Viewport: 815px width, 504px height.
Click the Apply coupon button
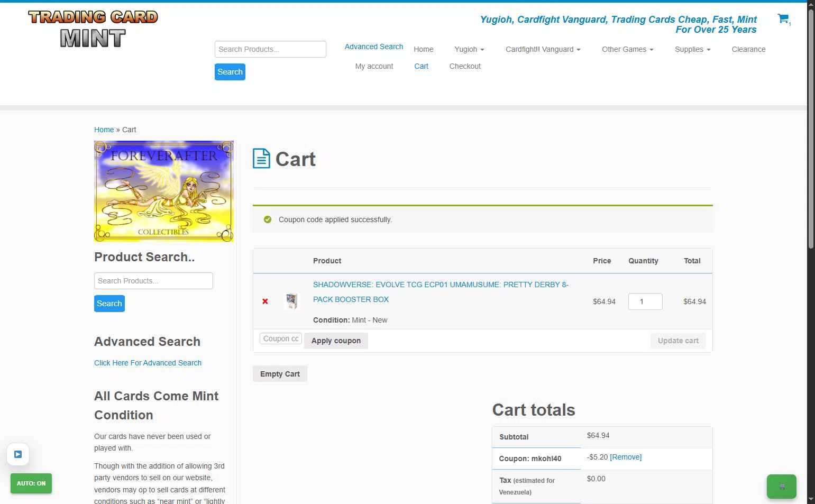[x=336, y=341]
